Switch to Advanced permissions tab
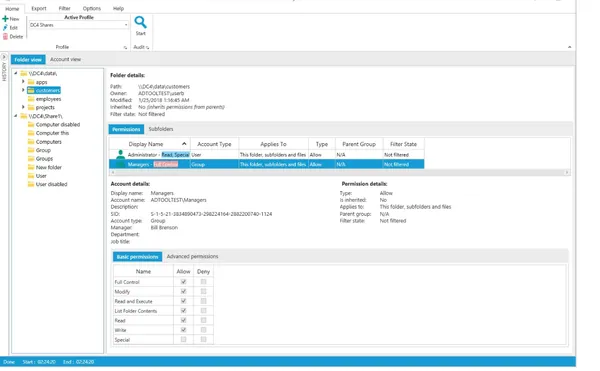 (x=192, y=256)
